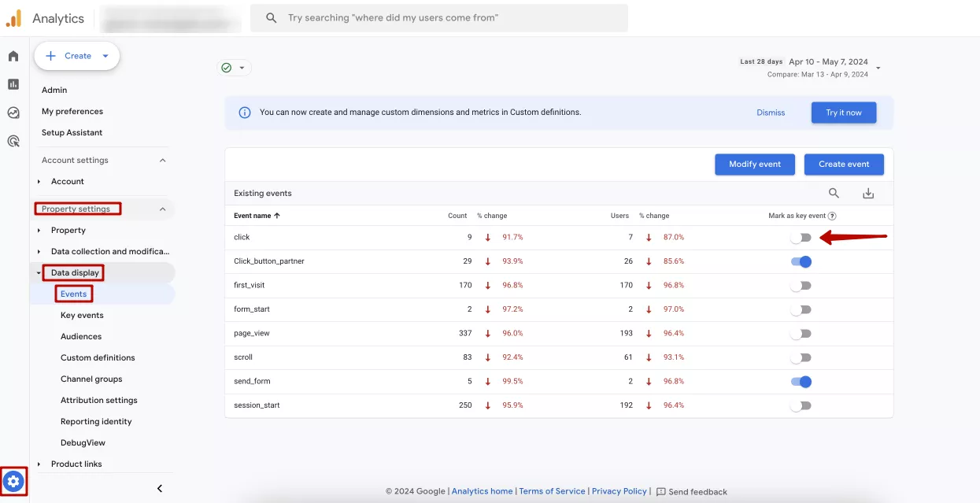
Task: Disable key event for send_form
Action: tap(801, 382)
